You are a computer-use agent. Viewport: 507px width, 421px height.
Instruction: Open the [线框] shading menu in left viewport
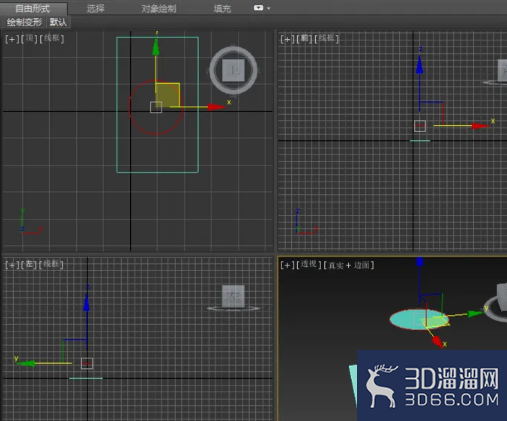pyautogui.click(x=51, y=264)
